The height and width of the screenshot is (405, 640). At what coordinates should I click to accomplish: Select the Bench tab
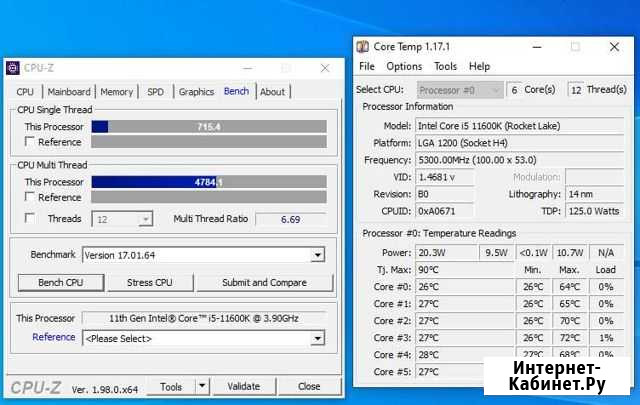236,91
